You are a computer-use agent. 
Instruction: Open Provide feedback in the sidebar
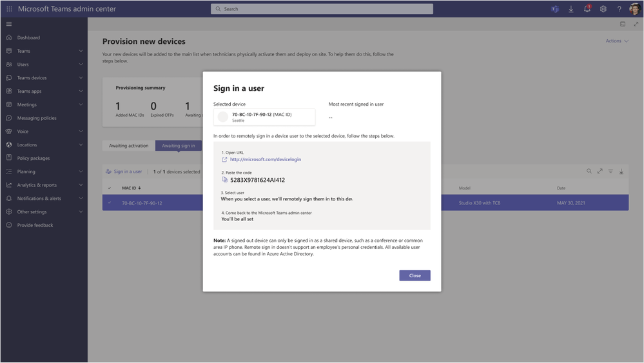click(x=35, y=225)
